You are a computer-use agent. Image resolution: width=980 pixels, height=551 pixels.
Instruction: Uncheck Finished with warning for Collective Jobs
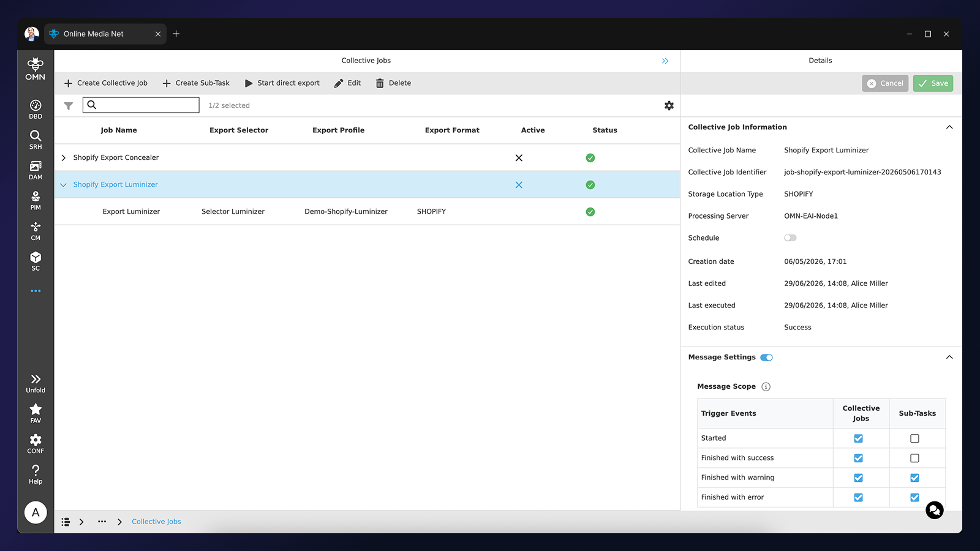(858, 478)
